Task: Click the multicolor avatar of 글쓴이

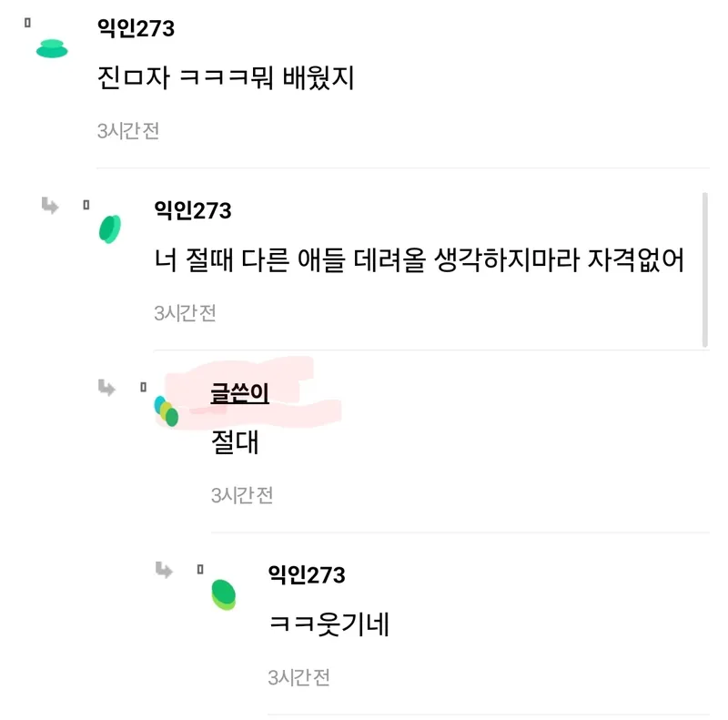Action: tap(167, 411)
